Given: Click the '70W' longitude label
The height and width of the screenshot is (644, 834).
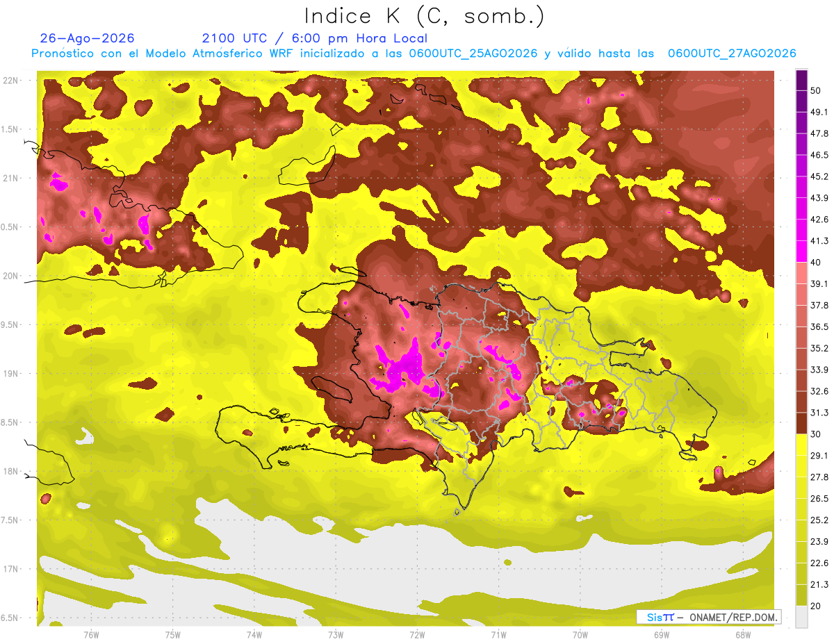Looking at the screenshot, I should coord(580,635).
